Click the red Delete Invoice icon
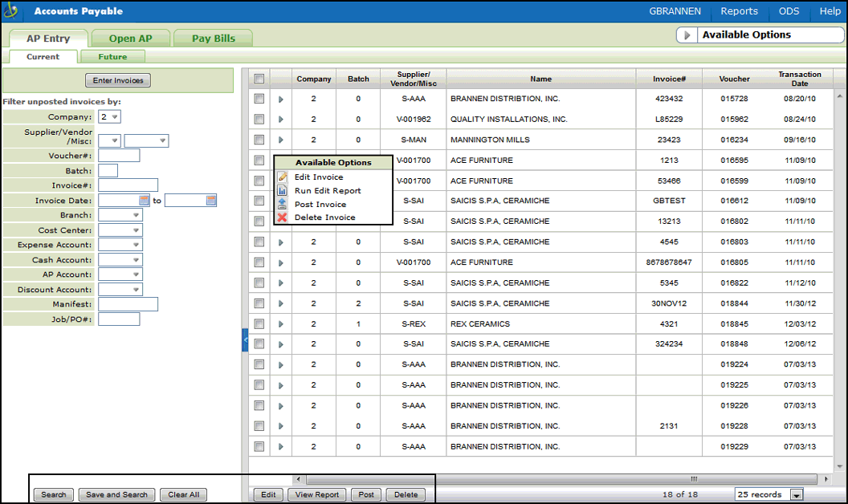Screen dimensions: 848x504 coord(282,217)
